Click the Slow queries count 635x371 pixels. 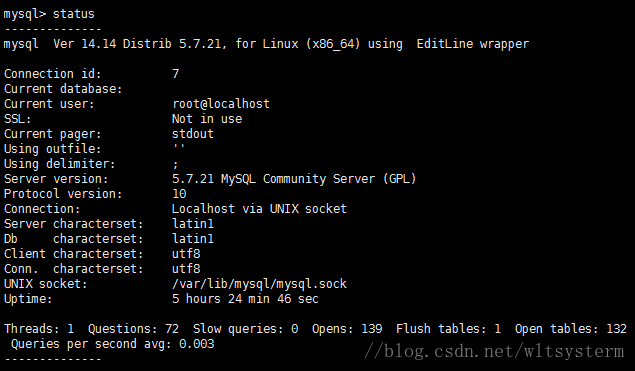(294, 328)
